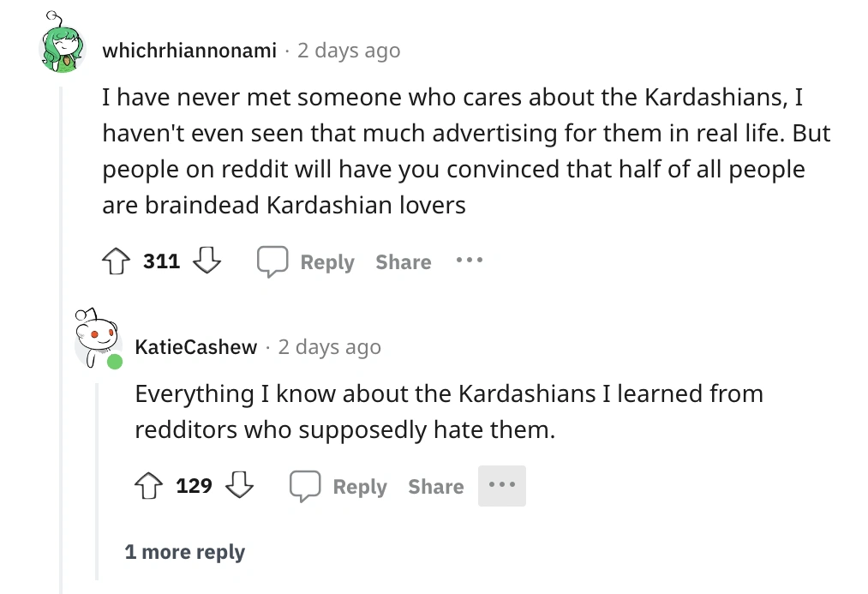Image resolution: width=868 pixels, height=594 pixels.
Task: Open more options on whichrhiannonami's comment
Action: click(x=469, y=261)
